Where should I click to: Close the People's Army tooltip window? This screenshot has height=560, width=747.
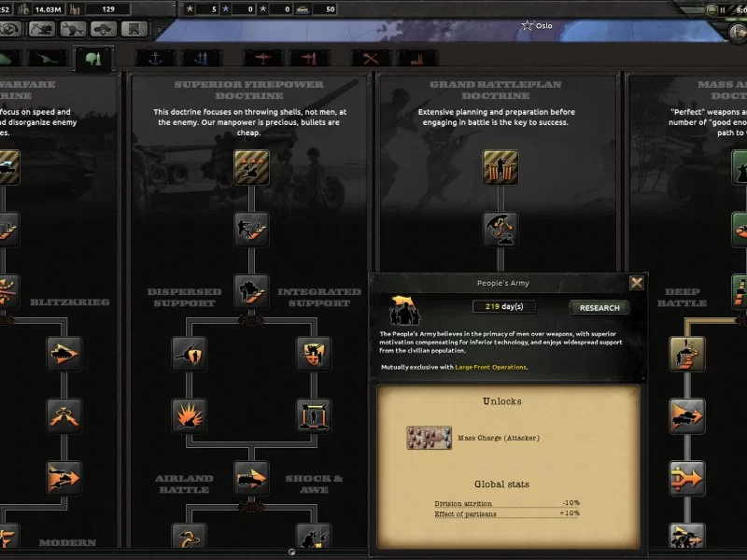pyautogui.click(x=637, y=283)
